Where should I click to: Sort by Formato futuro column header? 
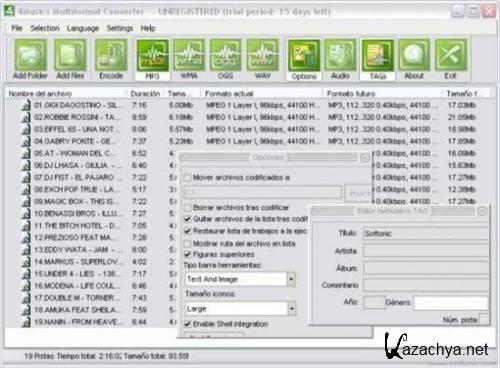pyautogui.click(x=383, y=94)
